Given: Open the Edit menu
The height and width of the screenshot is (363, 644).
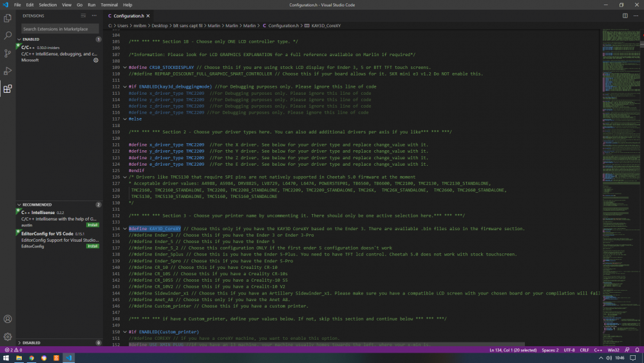Looking at the screenshot, I should [x=30, y=5].
